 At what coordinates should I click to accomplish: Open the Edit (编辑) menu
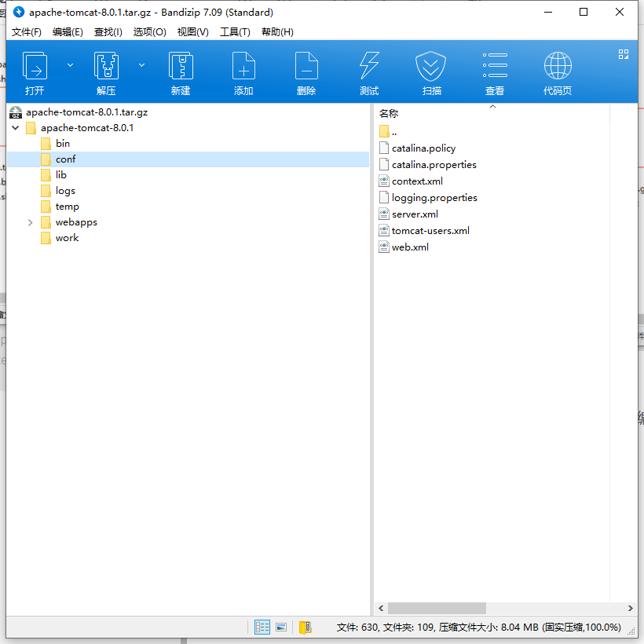pos(68,32)
